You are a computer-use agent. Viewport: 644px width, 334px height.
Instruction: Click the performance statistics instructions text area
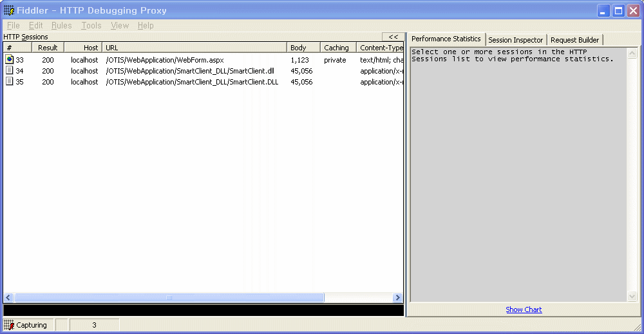[518, 175]
